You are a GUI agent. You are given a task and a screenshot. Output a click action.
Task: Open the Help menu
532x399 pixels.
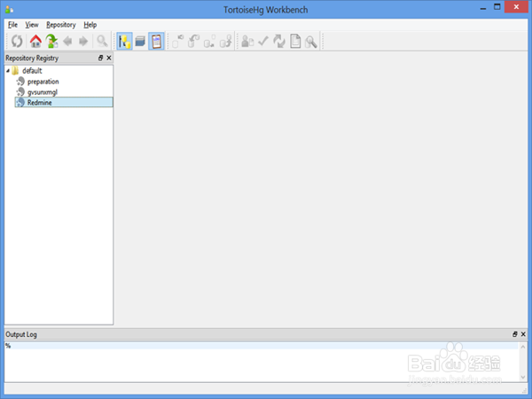pyautogui.click(x=90, y=25)
